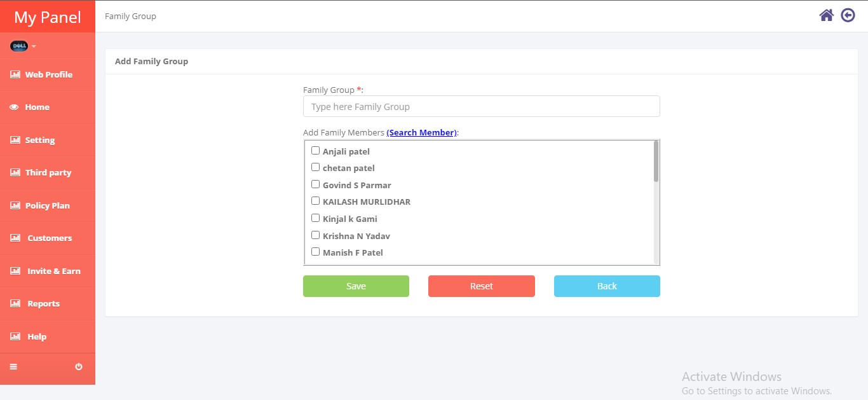Tick the Kinjal k Gami checkbox
The height and width of the screenshot is (400, 868).
(315, 218)
